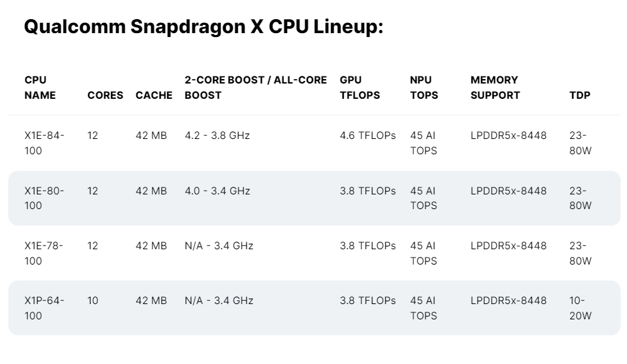Select the X1P-64-100 CPU name cell
The width and height of the screenshot is (627, 364).
[44, 308]
